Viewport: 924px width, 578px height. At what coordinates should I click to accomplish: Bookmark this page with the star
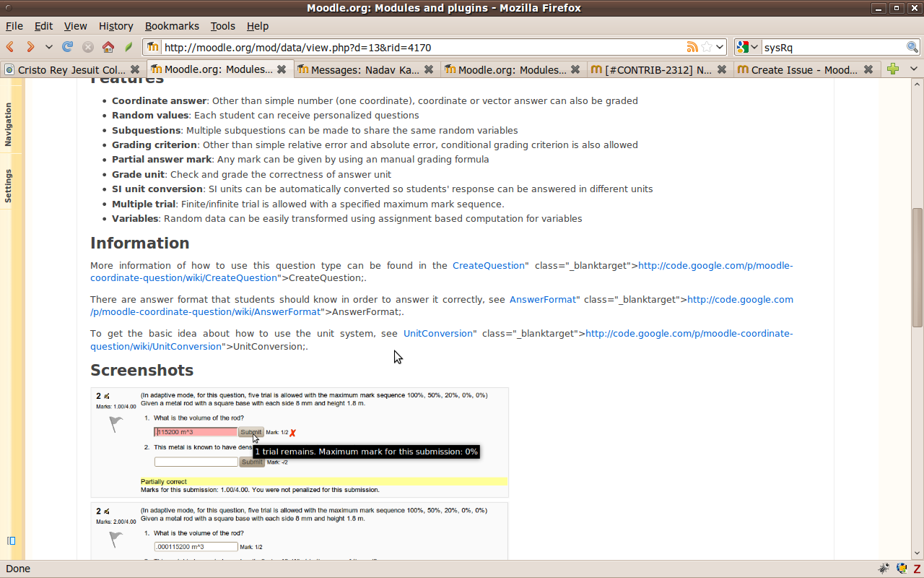(707, 47)
